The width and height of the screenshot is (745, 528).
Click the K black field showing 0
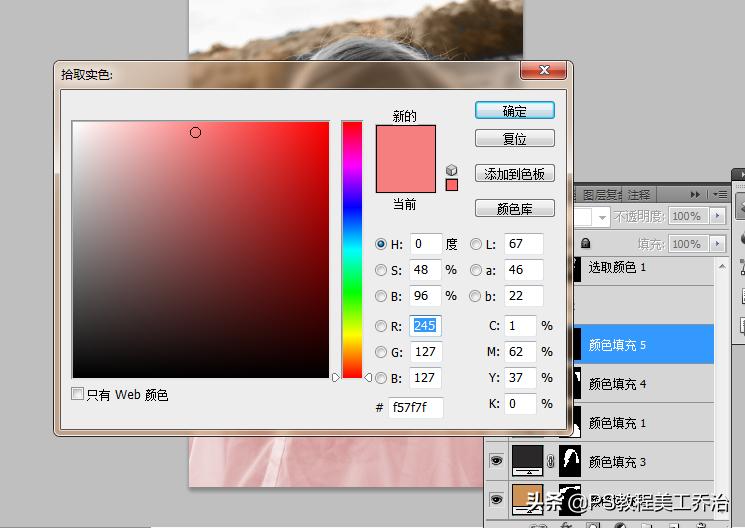pyautogui.click(x=520, y=403)
